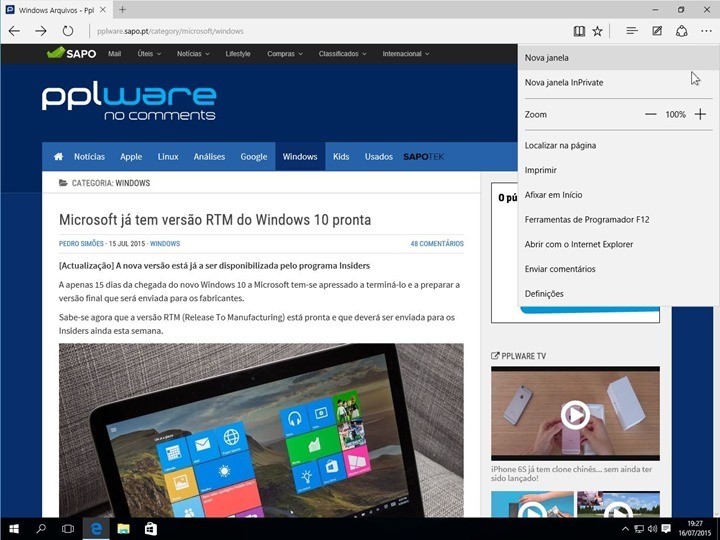Screen dimensions: 720x540
Task: Increase zoom with the plus button
Action: pos(700,114)
